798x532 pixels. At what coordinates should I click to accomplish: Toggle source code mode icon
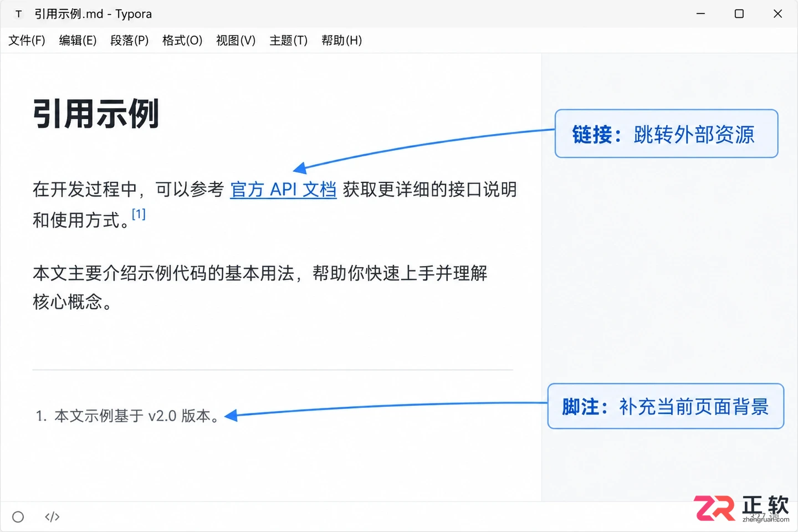click(52, 517)
